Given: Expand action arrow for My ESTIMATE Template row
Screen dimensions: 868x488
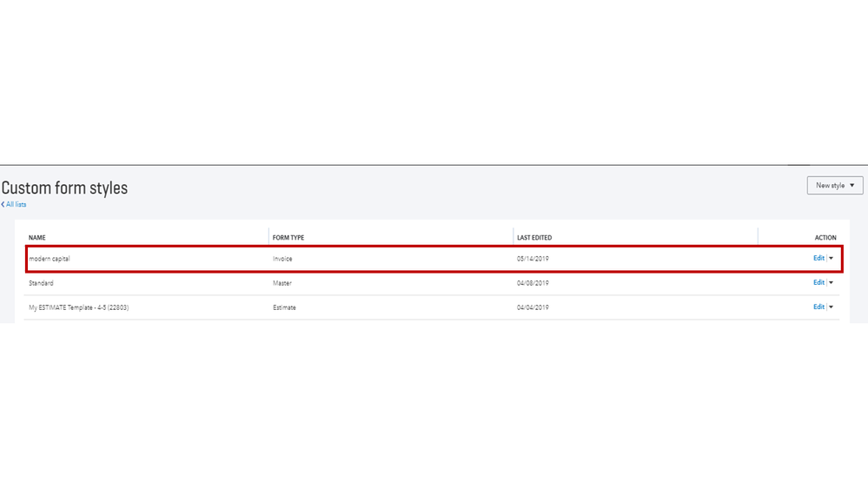Looking at the screenshot, I should click(831, 307).
